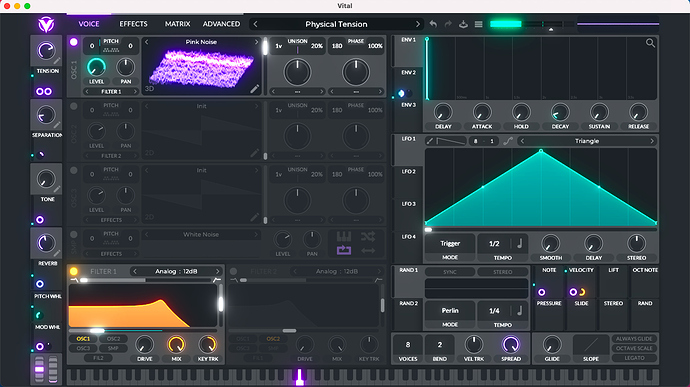
Task: Click the Reverb macro edit pencil
Action: [57, 254]
